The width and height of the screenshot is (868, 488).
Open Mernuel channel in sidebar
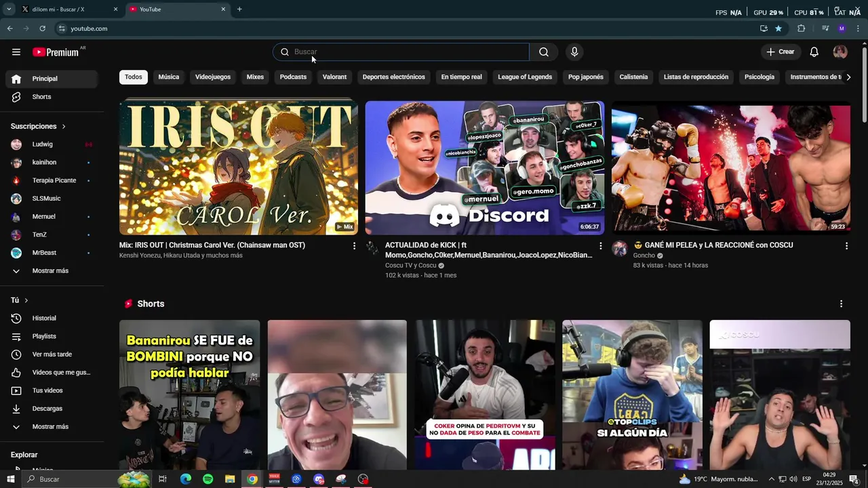click(x=52, y=217)
